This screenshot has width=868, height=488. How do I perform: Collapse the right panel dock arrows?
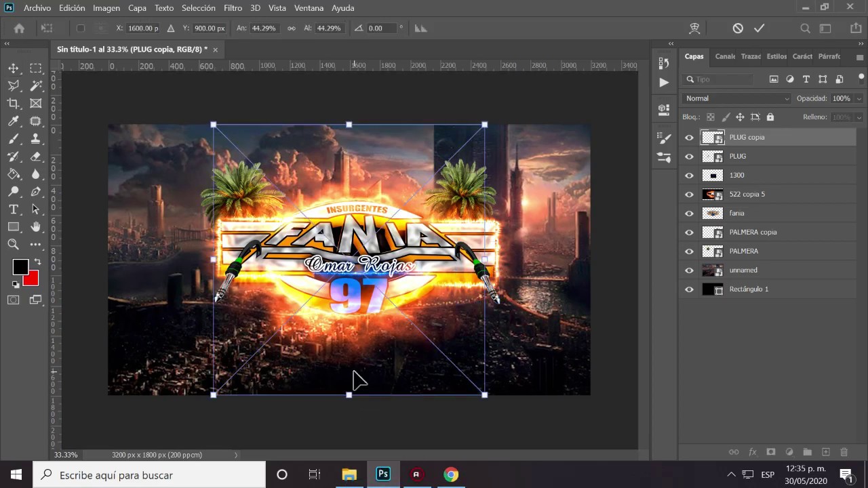[x=861, y=43]
